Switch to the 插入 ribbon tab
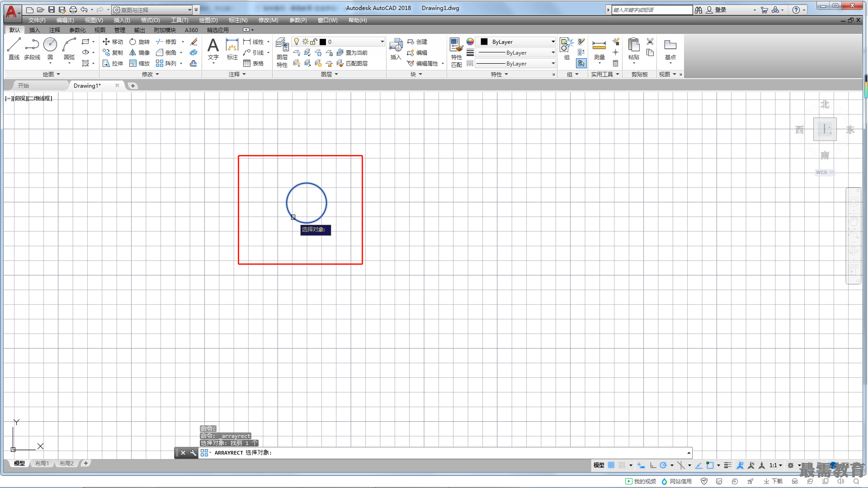Screen dimensions: 868x488 pyautogui.click(x=34, y=30)
